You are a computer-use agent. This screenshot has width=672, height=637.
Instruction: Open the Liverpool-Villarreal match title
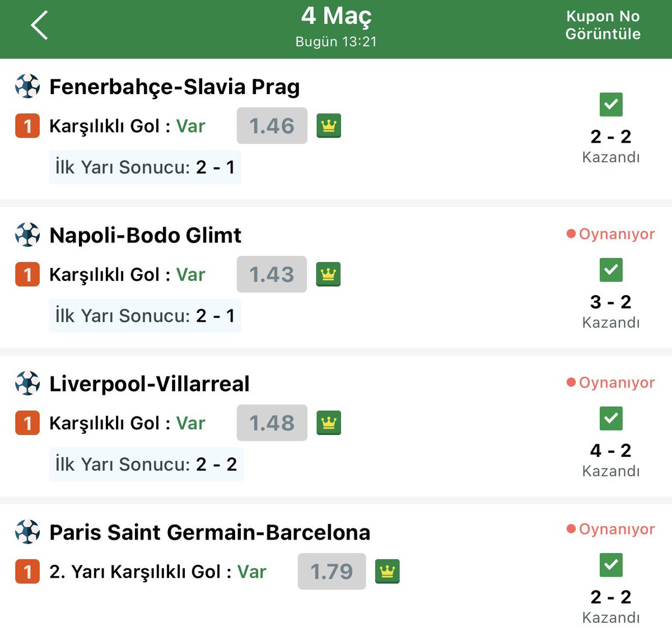click(150, 384)
